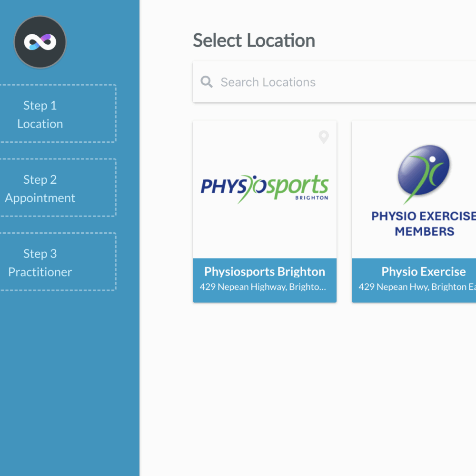Click the small BRIGHTON text in the logo
Image resolution: width=476 pixels, height=476 pixels.
coord(312,198)
